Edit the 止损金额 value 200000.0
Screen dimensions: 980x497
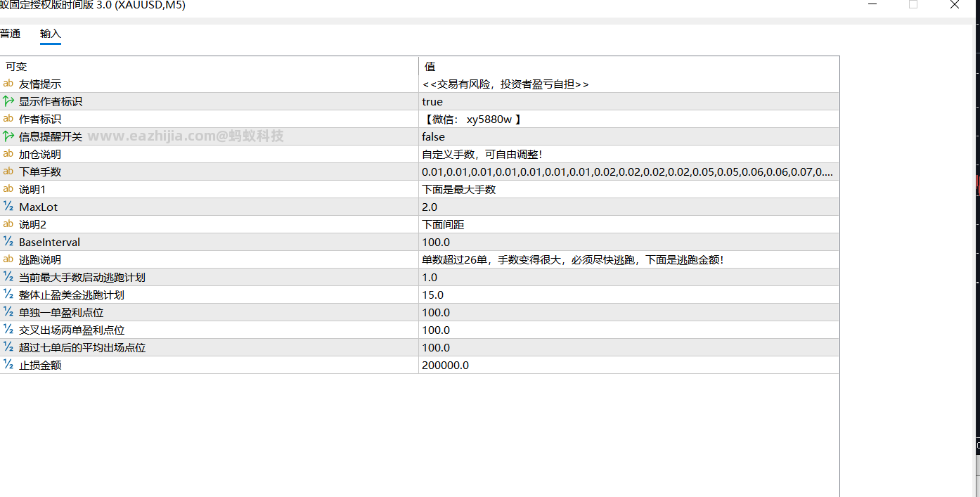tap(628, 365)
